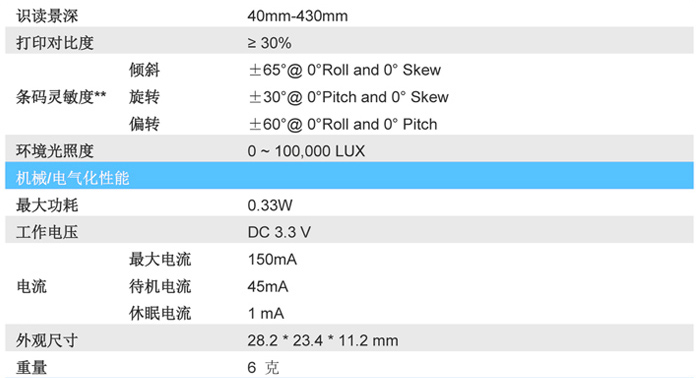The image size is (700, 378).
Task: Select the 45mA standby current value
Action: coord(268,287)
